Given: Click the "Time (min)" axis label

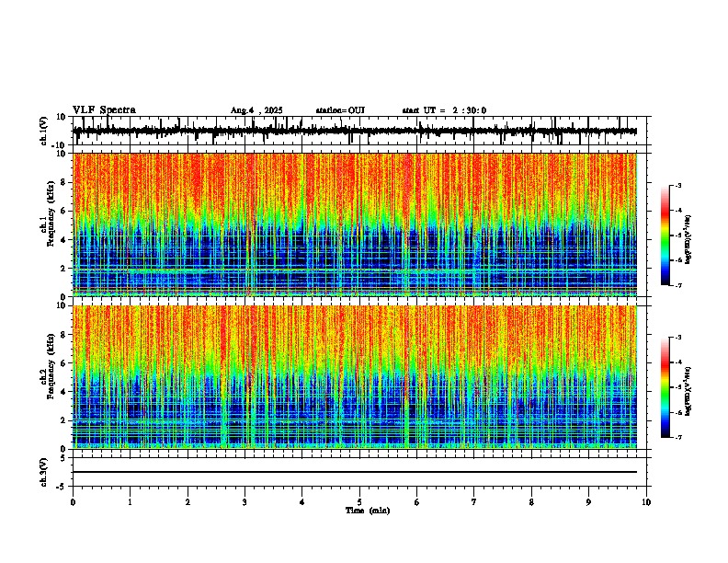Looking at the screenshot, I should 368,511.
